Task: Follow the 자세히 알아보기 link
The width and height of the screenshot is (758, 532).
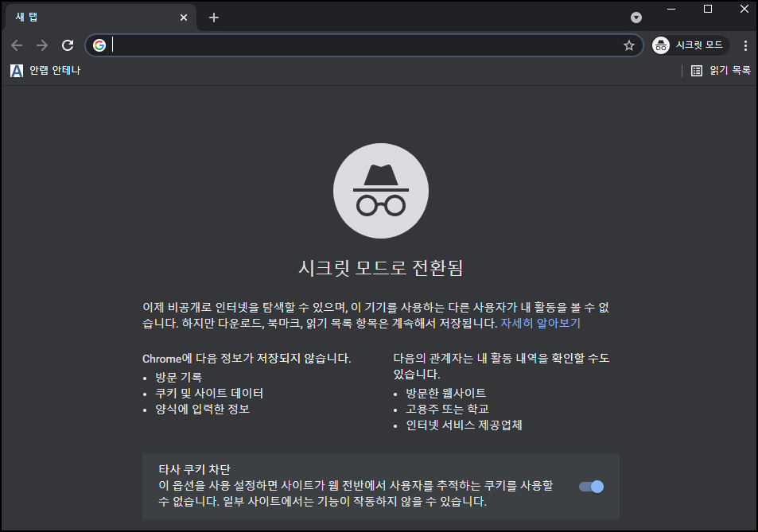Action: coord(540,324)
